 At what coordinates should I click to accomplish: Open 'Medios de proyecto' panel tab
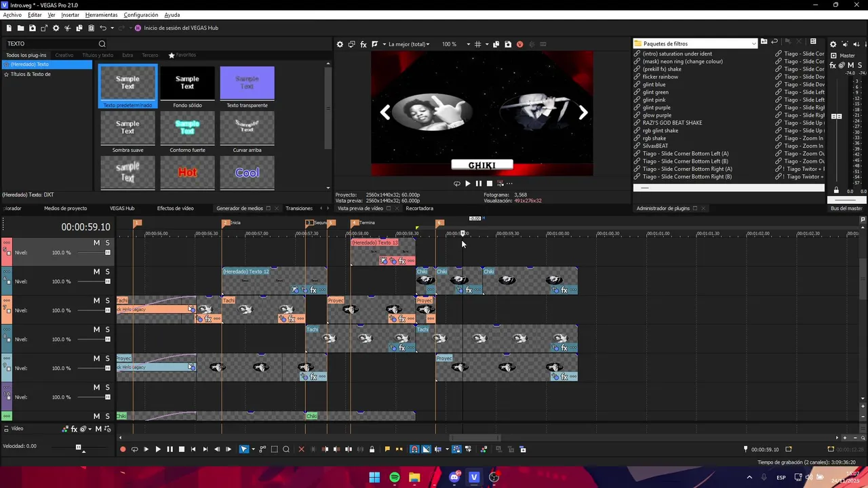[66, 208]
